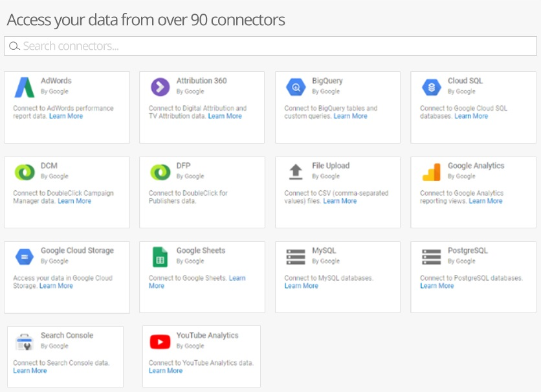Viewport: 541px width, 392px height.
Task: Select the File Upload arrow icon
Action: pyautogui.click(x=296, y=171)
